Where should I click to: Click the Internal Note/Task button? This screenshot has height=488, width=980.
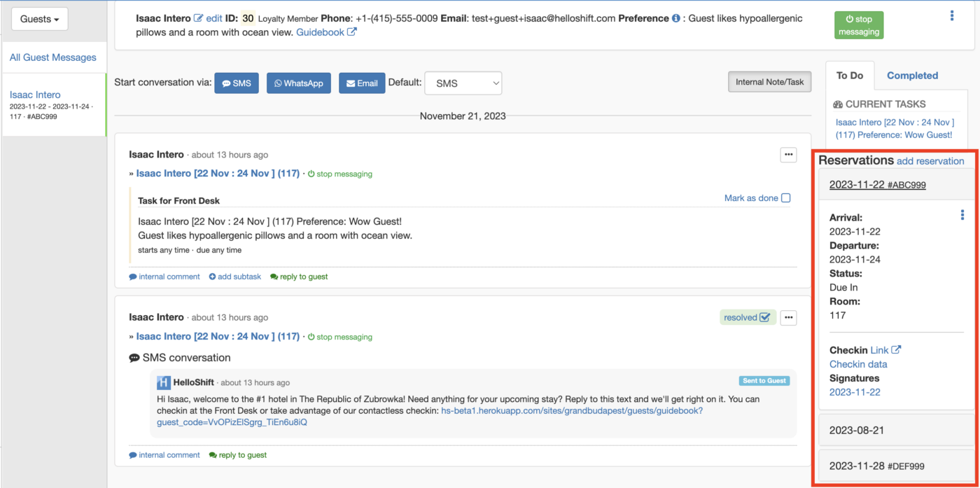click(x=769, y=82)
